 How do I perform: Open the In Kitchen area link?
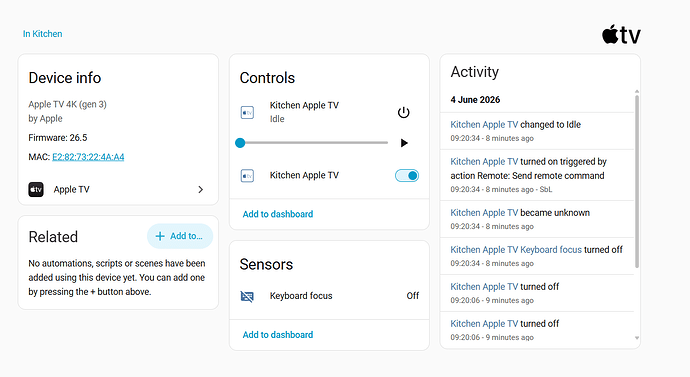click(43, 34)
